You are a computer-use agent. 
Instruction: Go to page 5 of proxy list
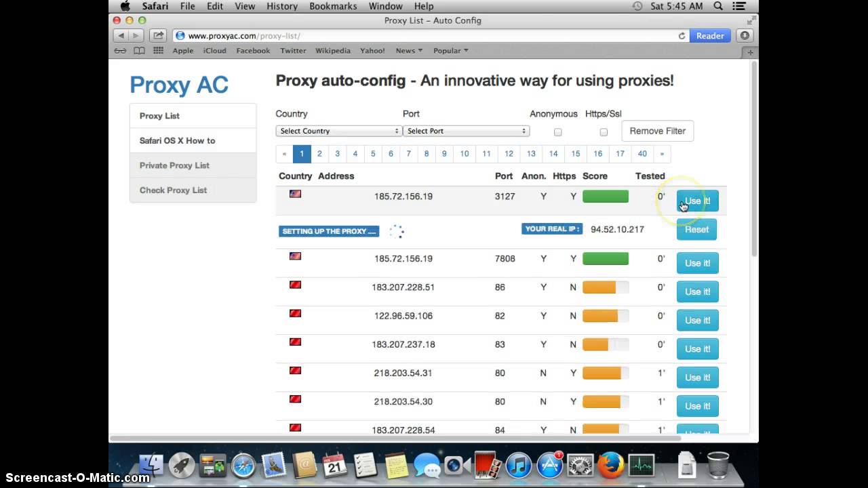coord(372,154)
